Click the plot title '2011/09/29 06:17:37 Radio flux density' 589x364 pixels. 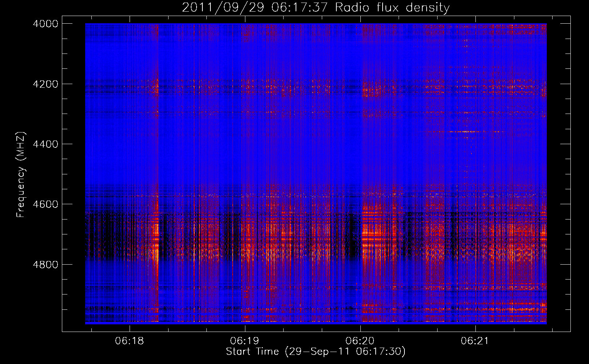click(x=316, y=8)
